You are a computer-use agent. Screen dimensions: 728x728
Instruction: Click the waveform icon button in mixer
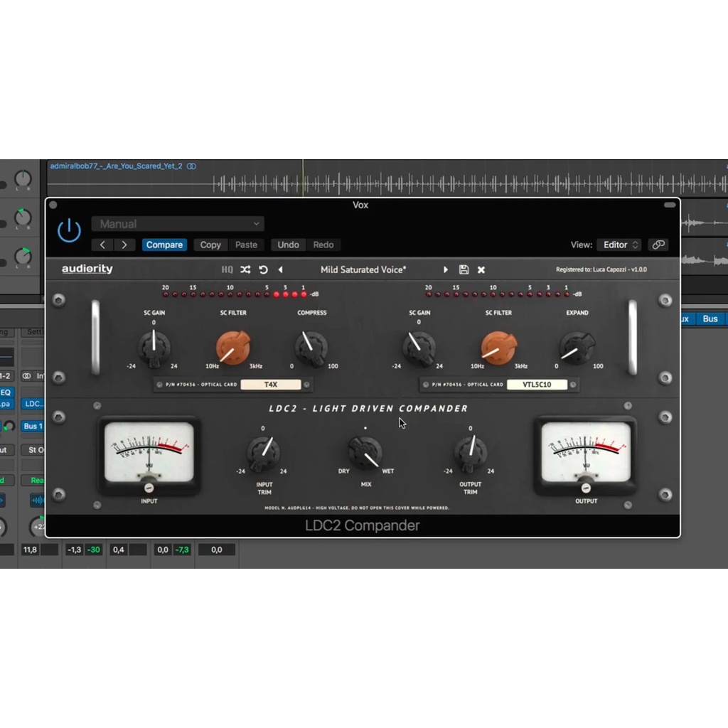tap(38, 500)
